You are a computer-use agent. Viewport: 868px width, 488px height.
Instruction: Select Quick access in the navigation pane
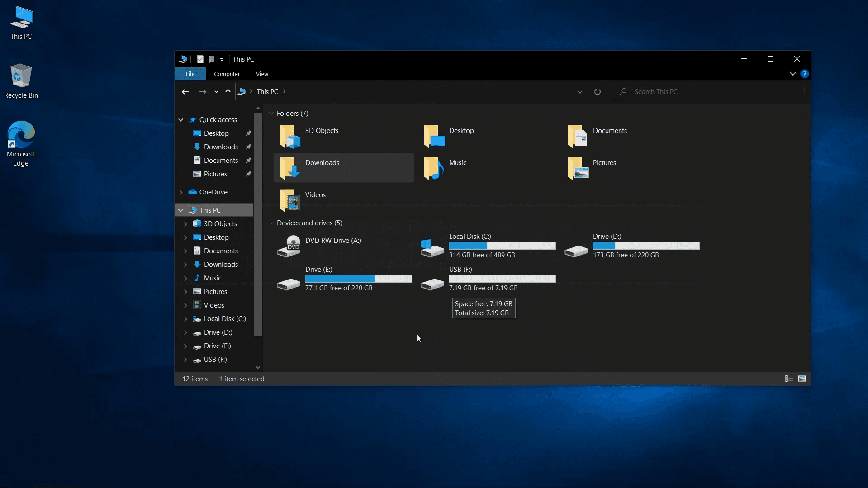(218, 120)
